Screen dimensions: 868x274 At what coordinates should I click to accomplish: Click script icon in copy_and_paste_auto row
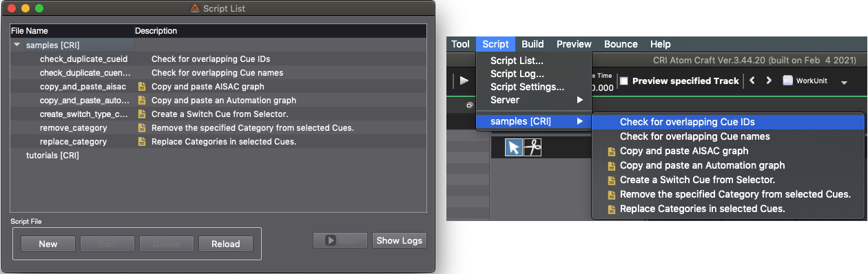[142, 101]
